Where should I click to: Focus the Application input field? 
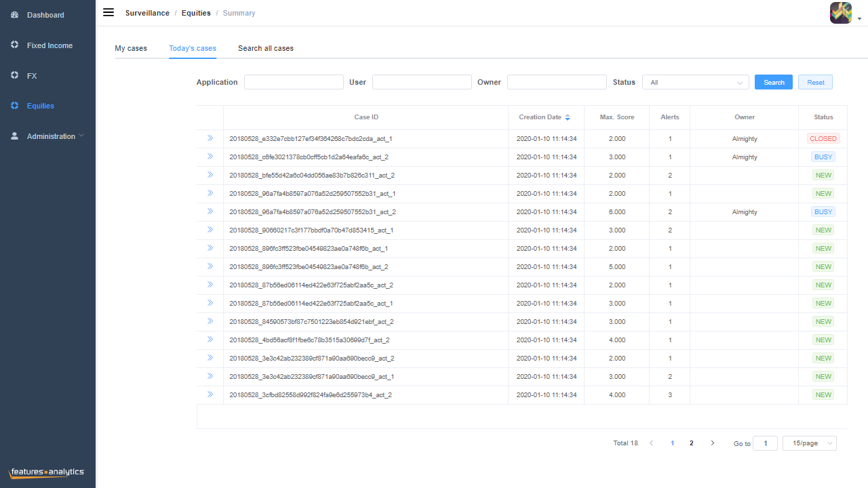(294, 82)
